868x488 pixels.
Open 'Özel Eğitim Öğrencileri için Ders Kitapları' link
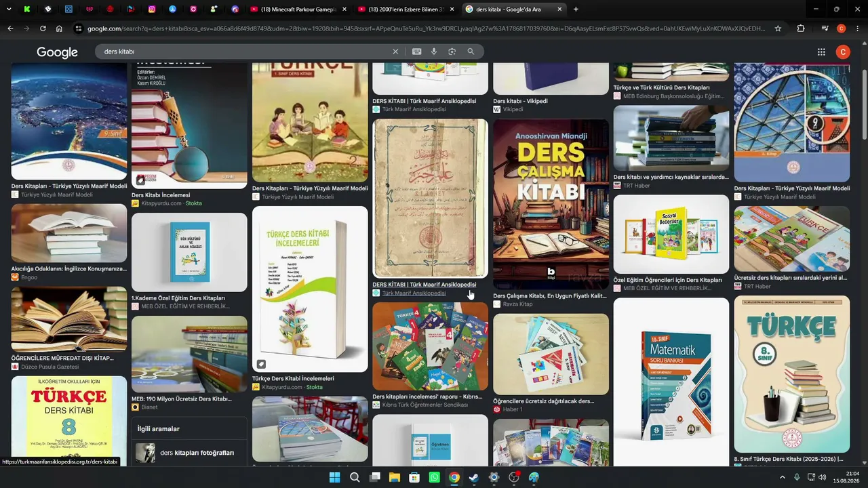click(x=667, y=280)
